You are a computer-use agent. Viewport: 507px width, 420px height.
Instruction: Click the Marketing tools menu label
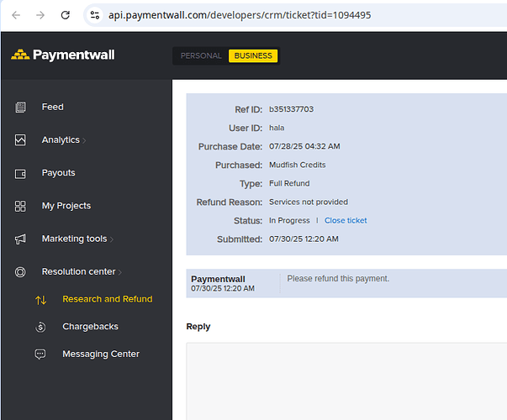[x=74, y=239]
